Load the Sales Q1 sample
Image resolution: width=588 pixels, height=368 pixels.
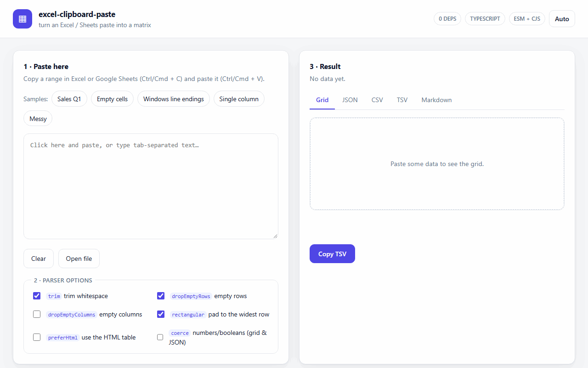click(x=69, y=99)
